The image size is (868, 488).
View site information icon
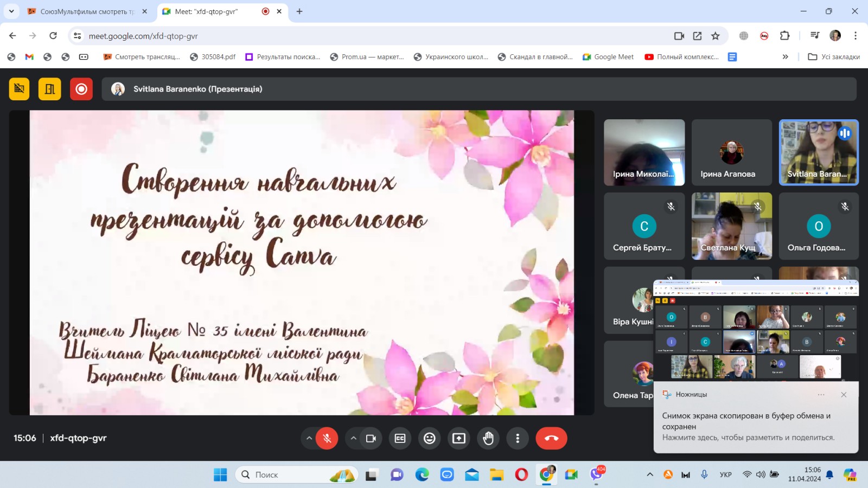[78, 36]
